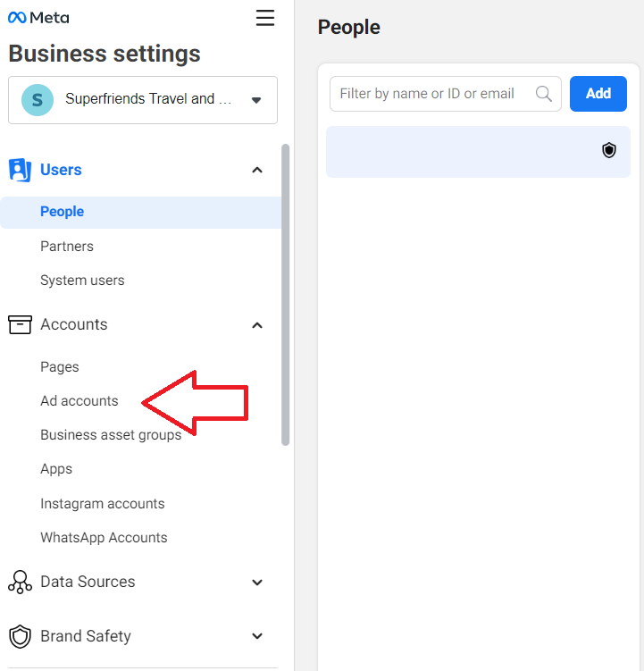The height and width of the screenshot is (671, 644).
Task: Click the Users section heading
Action: tap(61, 170)
